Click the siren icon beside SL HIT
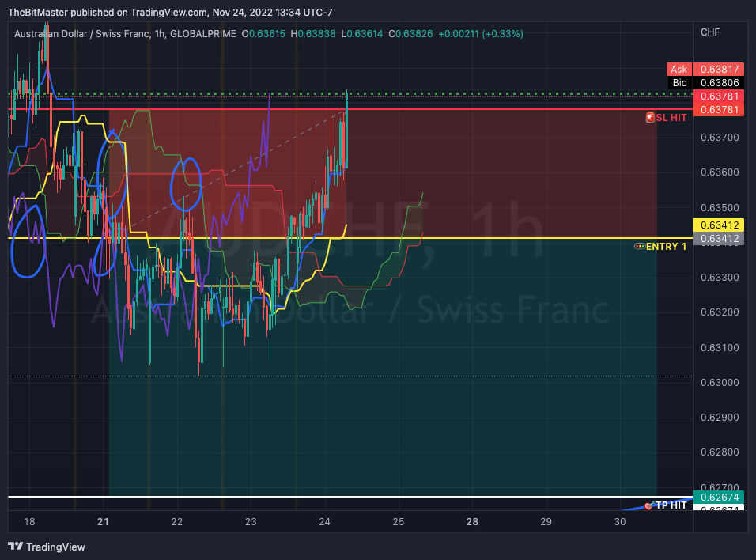 point(650,117)
